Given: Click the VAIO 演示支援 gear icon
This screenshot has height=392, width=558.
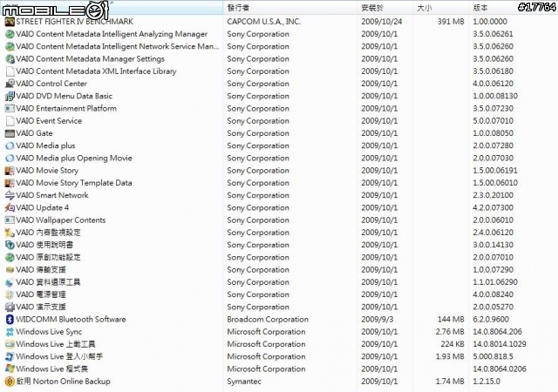Looking at the screenshot, I should pos(10,307).
